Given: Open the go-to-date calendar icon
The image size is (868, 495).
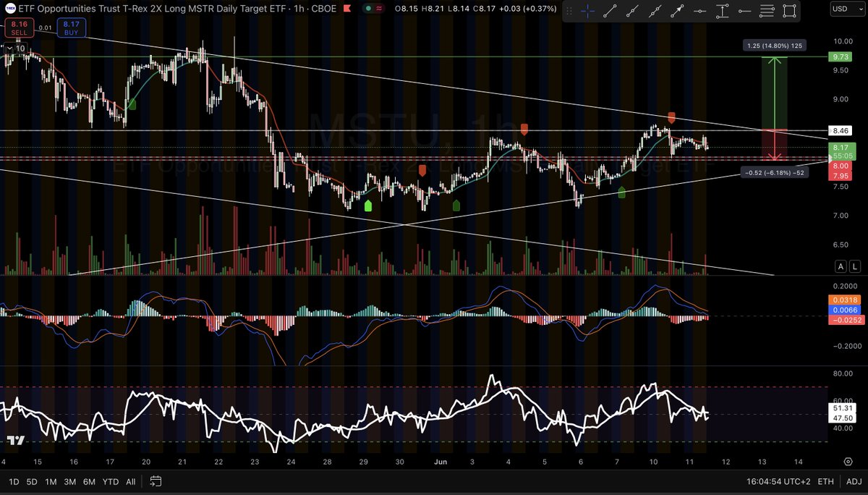Looking at the screenshot, I should pos(155,481).
